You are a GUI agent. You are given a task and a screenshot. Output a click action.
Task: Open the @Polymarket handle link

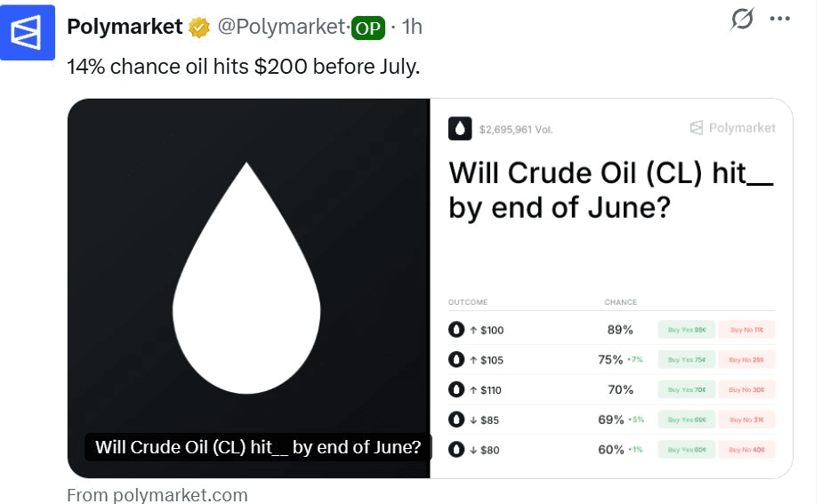tap(281, 28)
